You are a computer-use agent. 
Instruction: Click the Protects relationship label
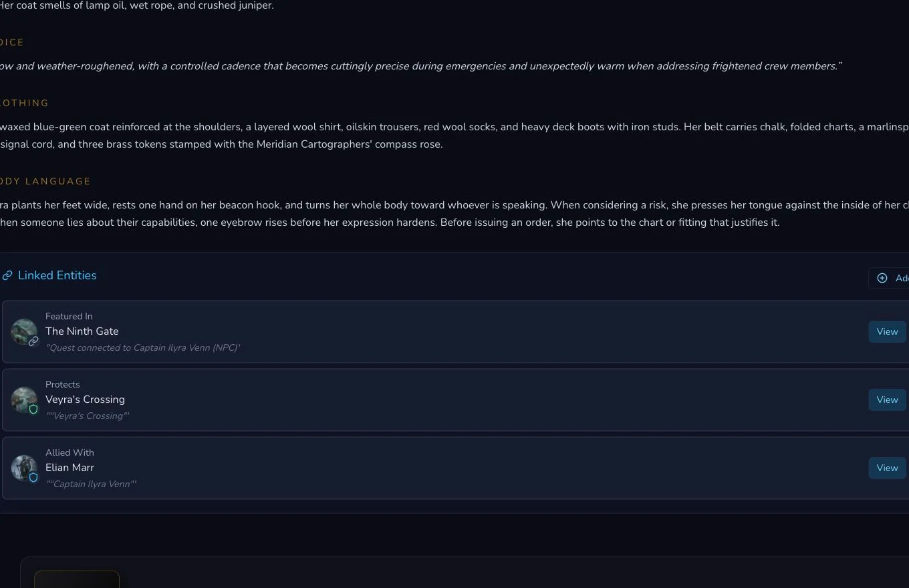click(63, 385)
